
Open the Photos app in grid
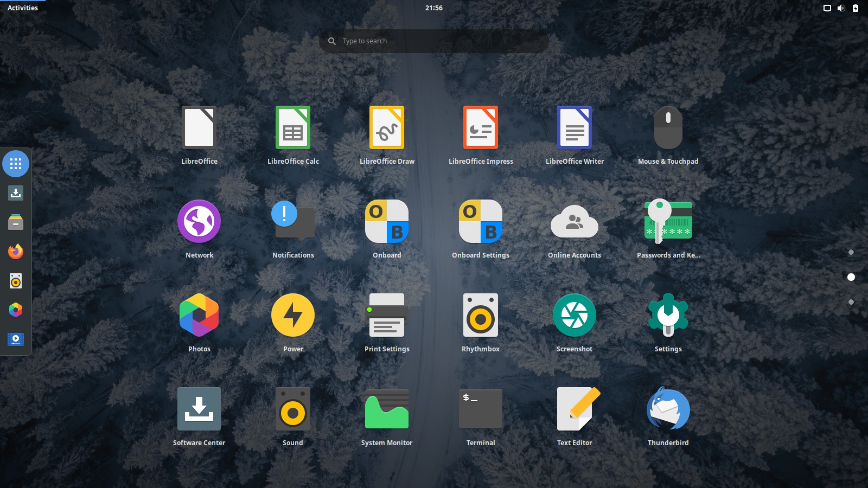(x=199, y=315)
